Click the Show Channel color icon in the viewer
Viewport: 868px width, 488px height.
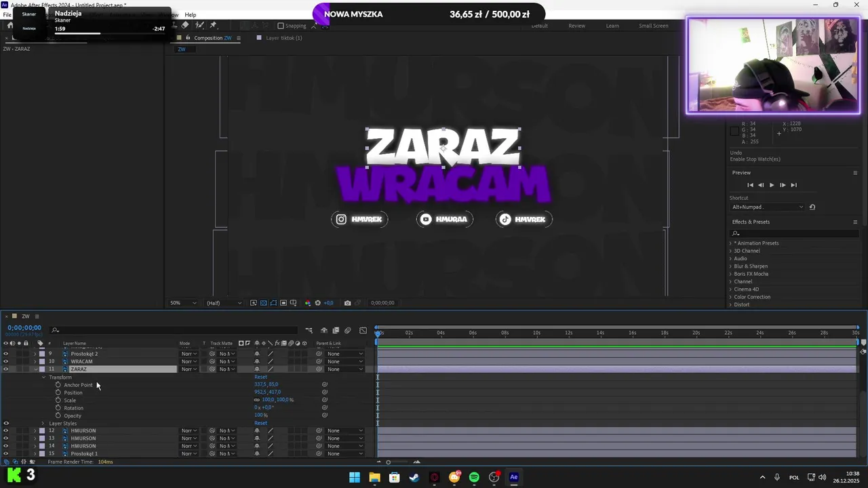308,303
